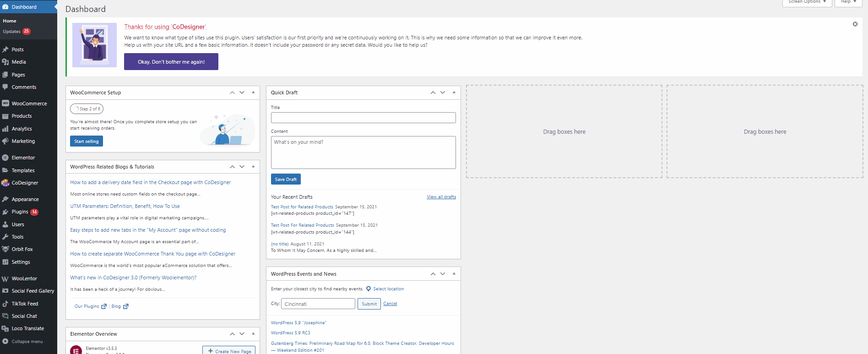The width and height of the screenshot is (868, 354).
Task: Click the Plugins 14 update badge
Action: (34, 212)
